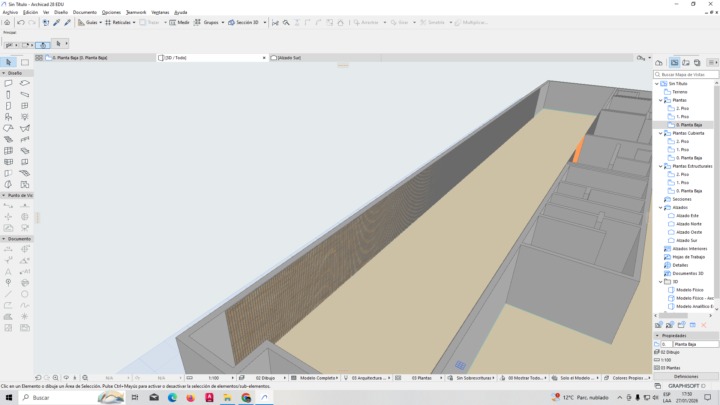Open Microsoft Edge from the taskbar
Screen dimensions: 720x405
172,397
